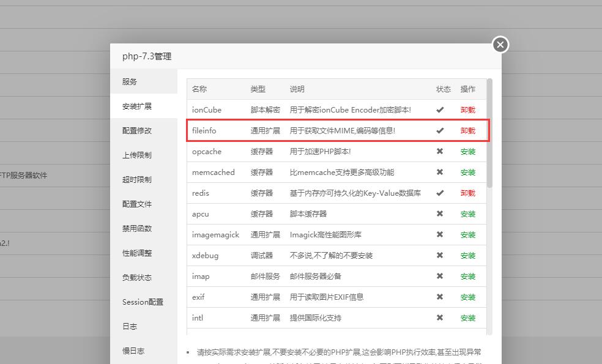Image resolution: width=602 pixels, height=364 pixels.
Task: Click the extension list scrollbar thumb
Action: coord(489,133)
